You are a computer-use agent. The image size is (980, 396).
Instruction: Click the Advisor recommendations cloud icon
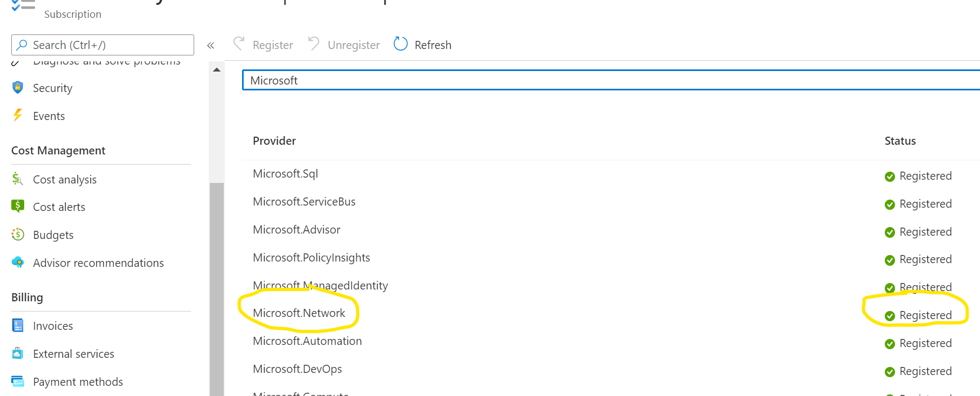[18, 262]
